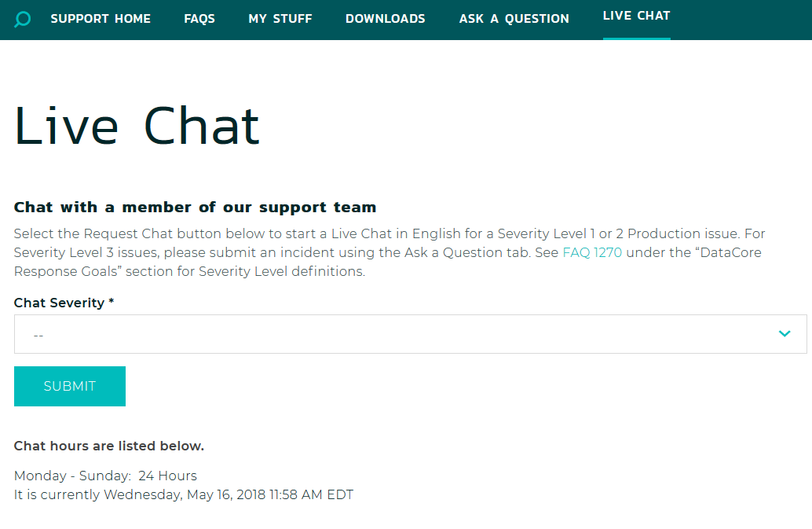
Task: Click the Monday - Sunday hours line
Action: [106, 476]
